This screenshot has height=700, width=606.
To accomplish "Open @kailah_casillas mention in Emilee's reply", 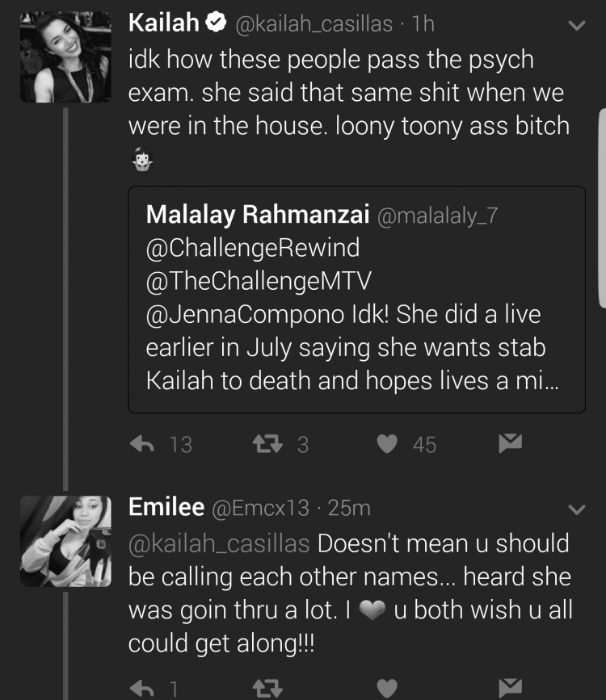I will click(x=219, y=543).
